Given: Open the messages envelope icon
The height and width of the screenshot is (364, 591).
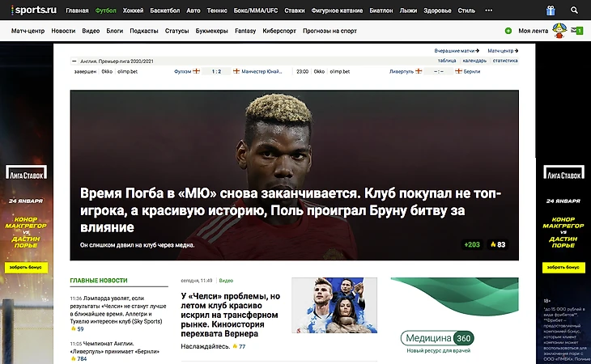Looking at the screenshot, I should [576, 31].
